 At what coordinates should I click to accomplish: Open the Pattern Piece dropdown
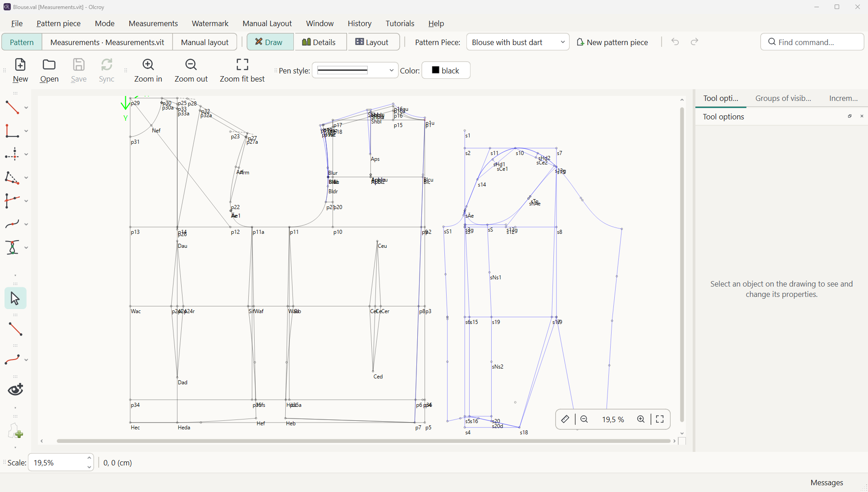coord(518,42)
